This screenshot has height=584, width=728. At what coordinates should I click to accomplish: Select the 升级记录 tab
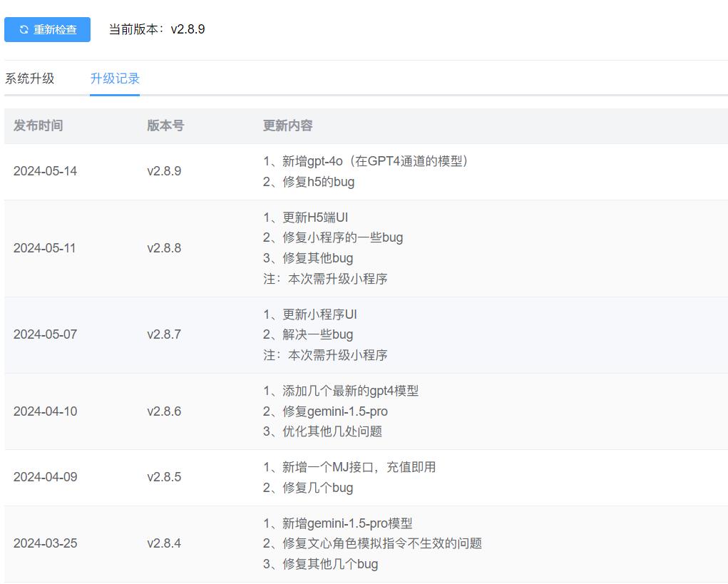115,78
